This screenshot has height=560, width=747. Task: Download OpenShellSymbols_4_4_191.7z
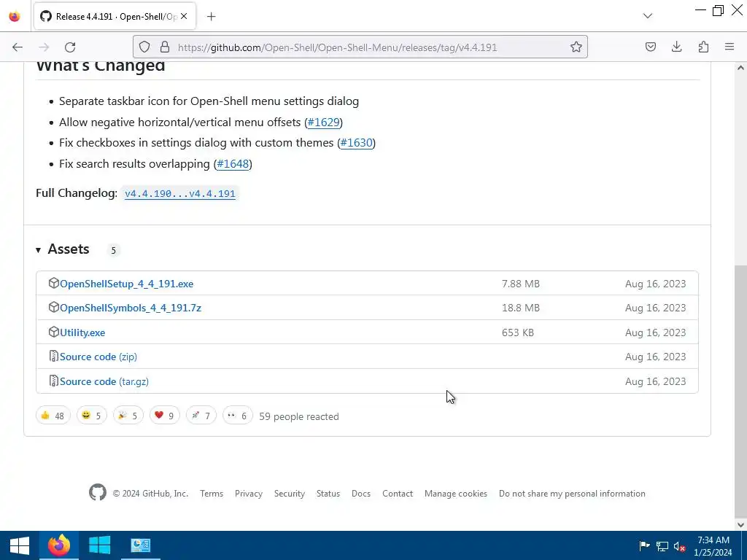131,308
